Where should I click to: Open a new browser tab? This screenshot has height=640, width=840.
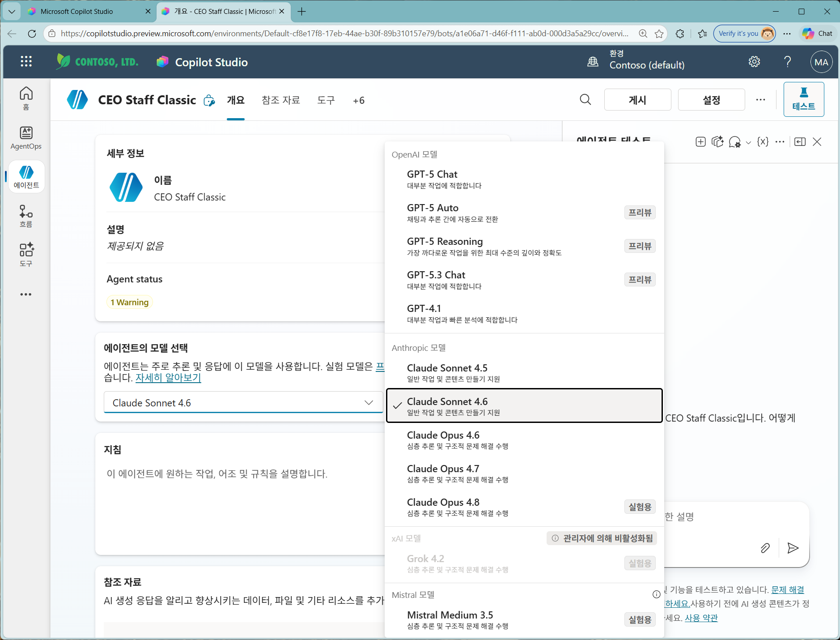[x=302, y=12]
